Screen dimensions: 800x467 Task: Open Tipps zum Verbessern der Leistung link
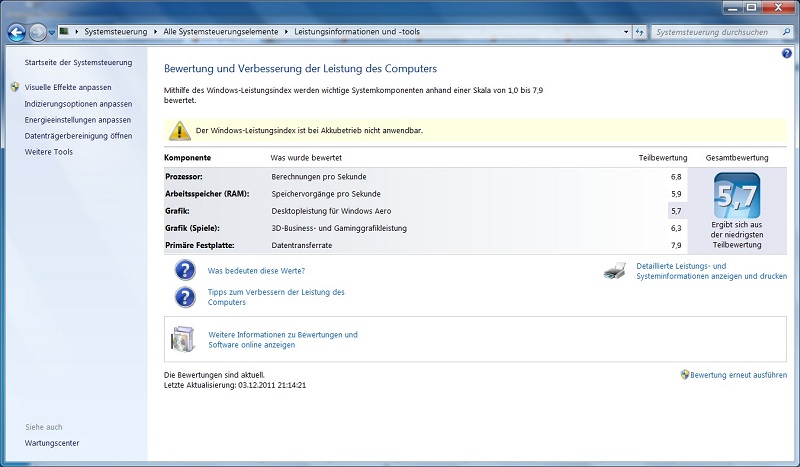(x=276, y=297)
